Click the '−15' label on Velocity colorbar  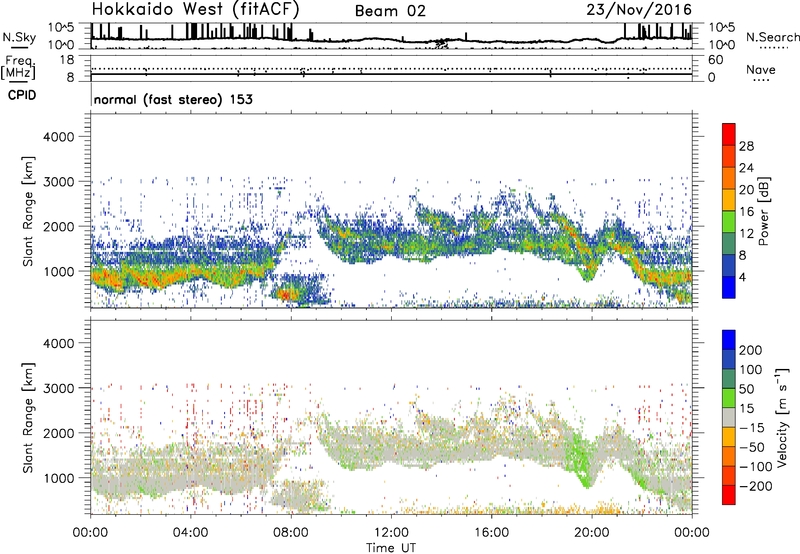[752, 428]
